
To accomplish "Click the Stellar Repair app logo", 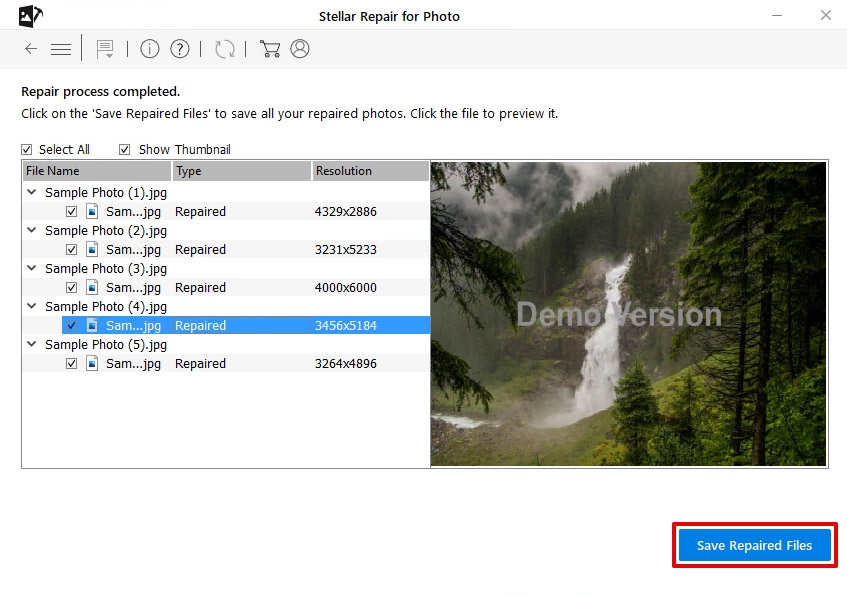I will coord(31,16).
